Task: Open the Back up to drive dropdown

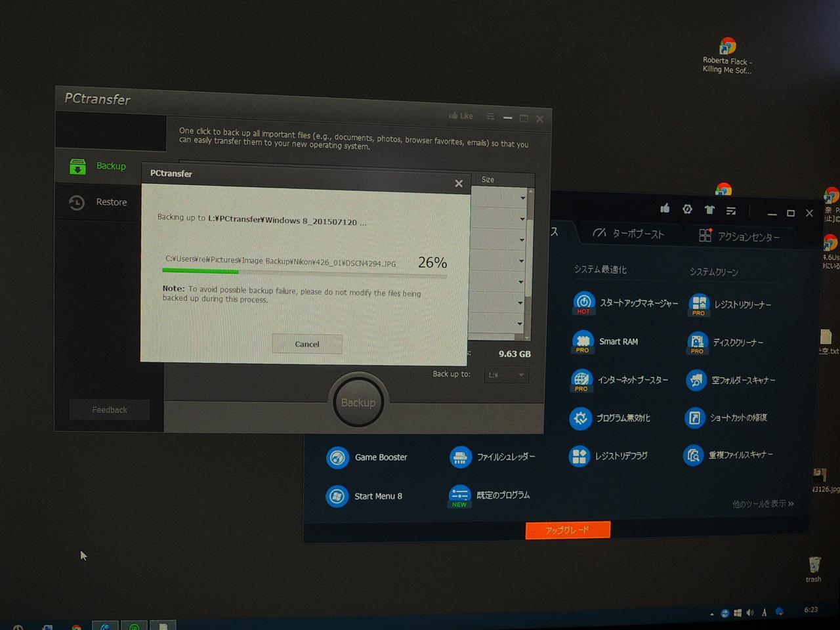Action: point(506,375)
